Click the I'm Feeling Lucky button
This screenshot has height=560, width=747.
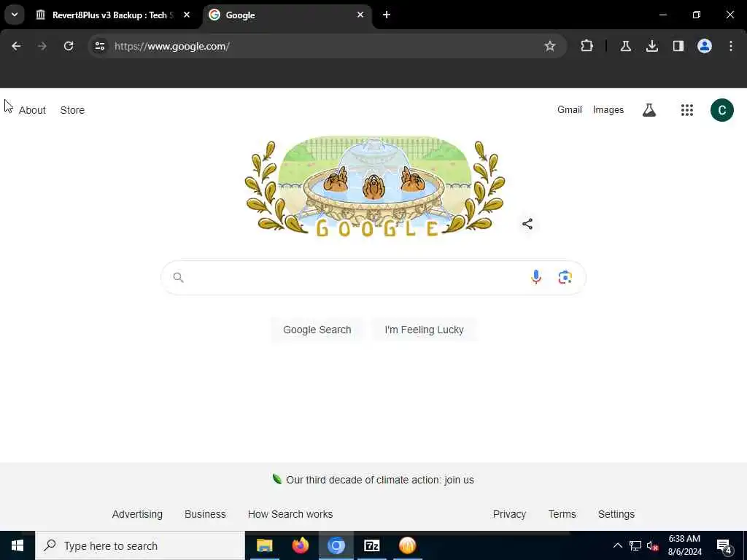424,330
